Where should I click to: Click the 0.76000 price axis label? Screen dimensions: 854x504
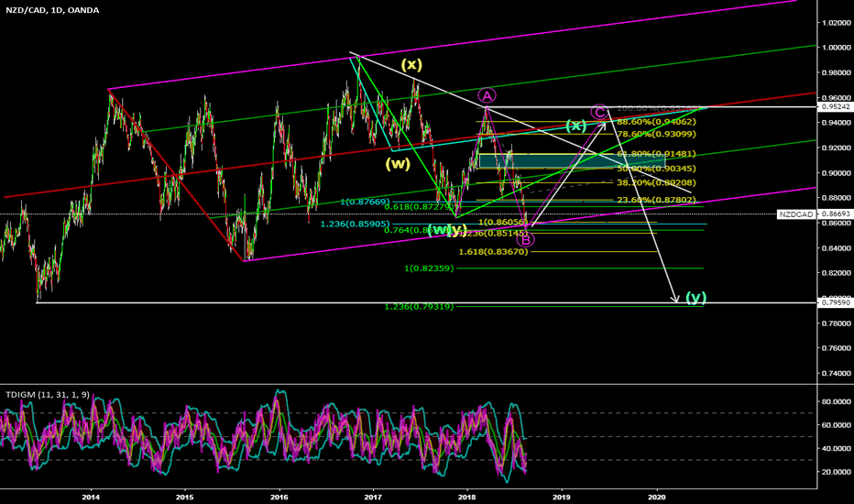tap(837, 348)
